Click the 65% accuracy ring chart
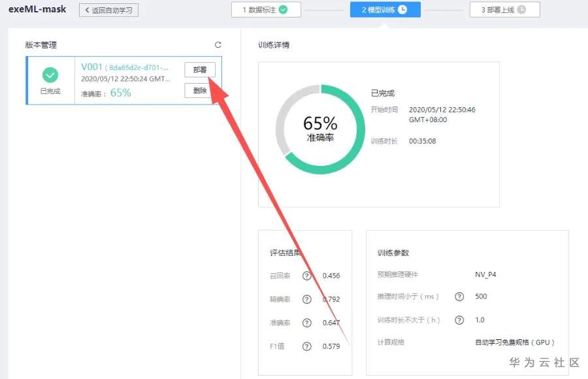 [x=320, y=129]
